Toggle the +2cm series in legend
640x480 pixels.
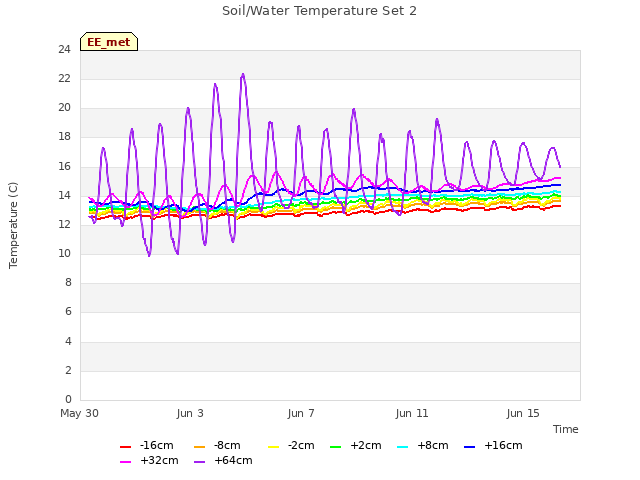pyautogui.click(x=356, y=445)
